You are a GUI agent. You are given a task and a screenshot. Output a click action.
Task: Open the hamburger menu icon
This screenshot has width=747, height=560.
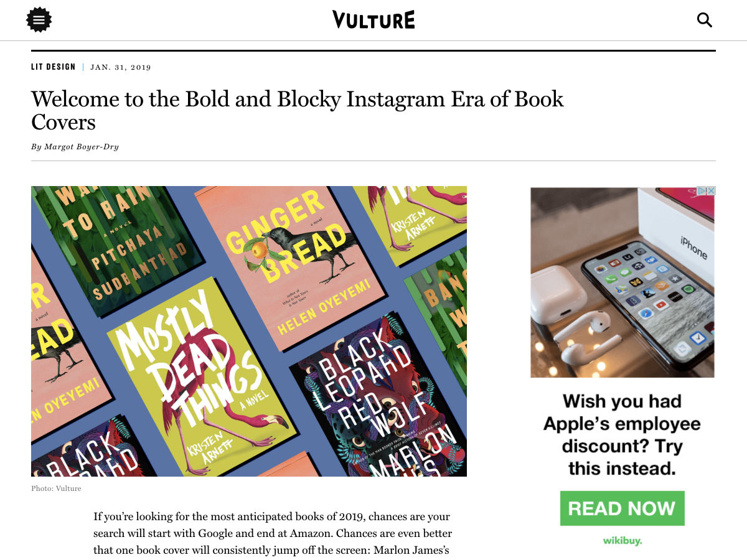[x=39, y=20]
